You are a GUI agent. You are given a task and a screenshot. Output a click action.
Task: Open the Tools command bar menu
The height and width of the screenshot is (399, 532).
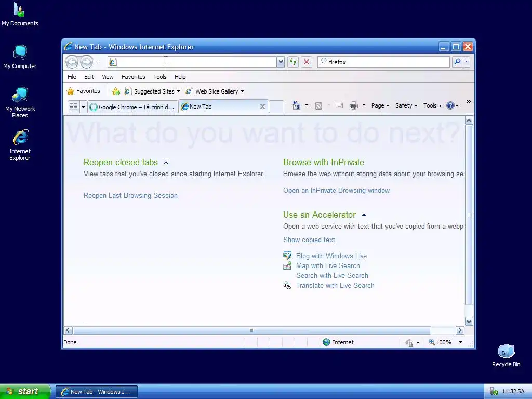click(x=432, y=105)
